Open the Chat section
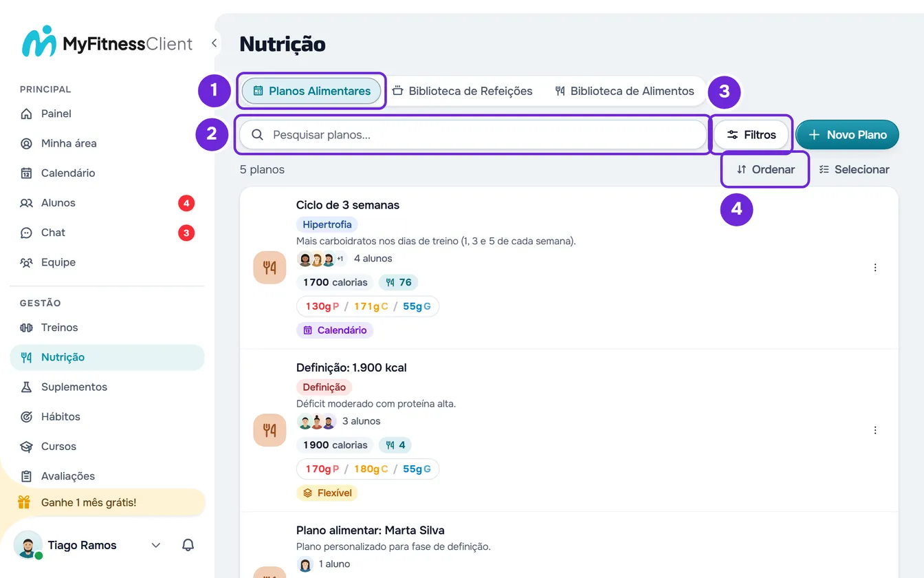924x578 pixels. pos(107,233)
